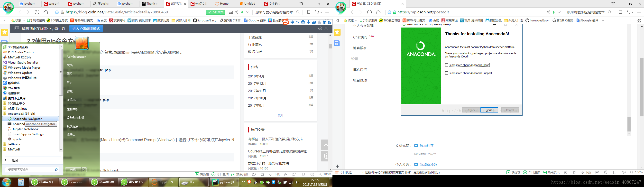Open 设备和打印机 in Start menu
This screenshot has width=644, height=187.
tap(75, 118)
